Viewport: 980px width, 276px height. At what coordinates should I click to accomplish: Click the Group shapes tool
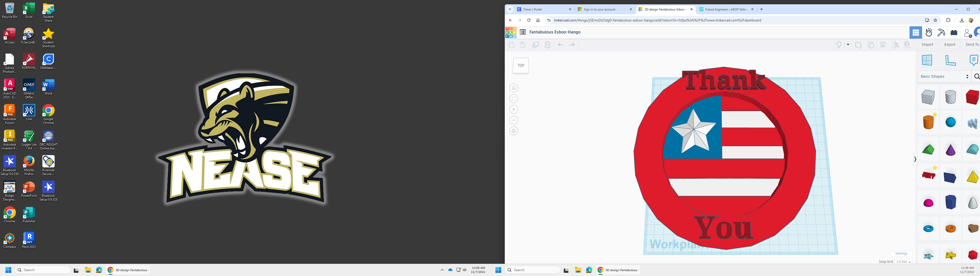click(858, 45)
